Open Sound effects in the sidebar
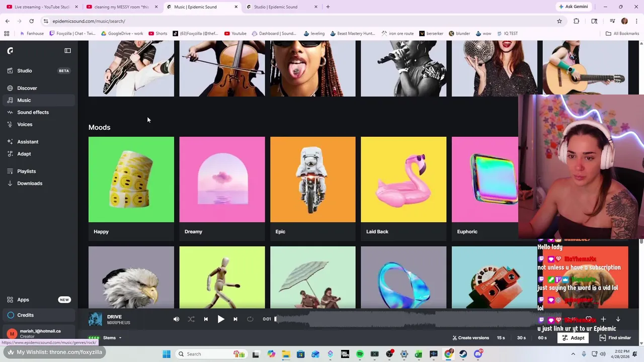 [x=33, y=112]
